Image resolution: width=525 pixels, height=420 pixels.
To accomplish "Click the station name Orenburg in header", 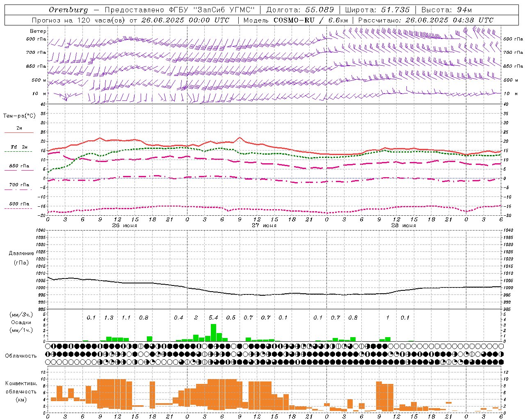I will (68, 10).
